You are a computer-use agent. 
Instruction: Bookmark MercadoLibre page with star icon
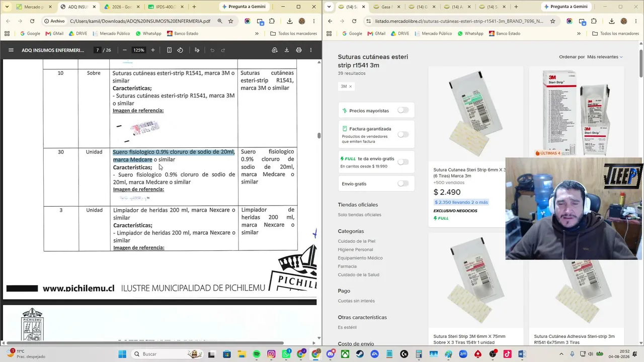[553, 21]
